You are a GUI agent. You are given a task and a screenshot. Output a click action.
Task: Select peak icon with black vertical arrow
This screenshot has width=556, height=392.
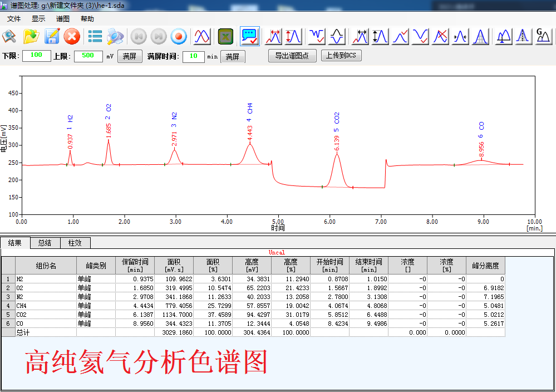tap(380, 36)
